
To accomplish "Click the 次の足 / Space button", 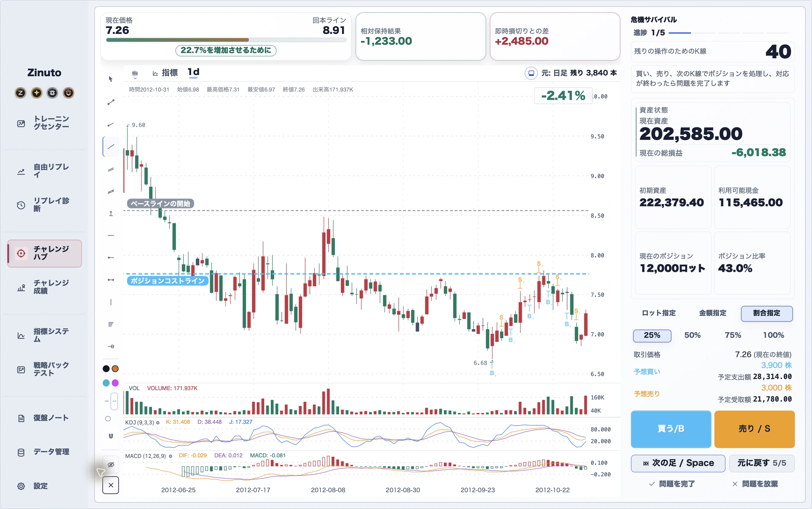I will click(x=678, y=463).
